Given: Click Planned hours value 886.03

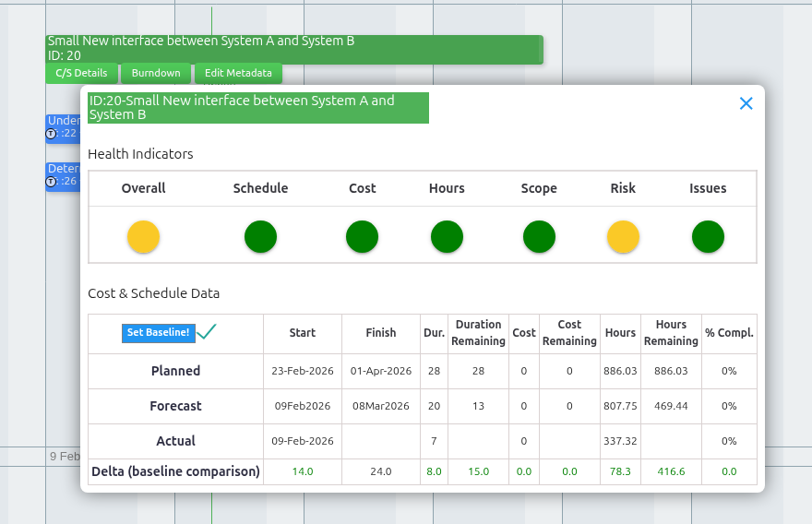Looking at the screenshot, I should (x=620, y=371).
